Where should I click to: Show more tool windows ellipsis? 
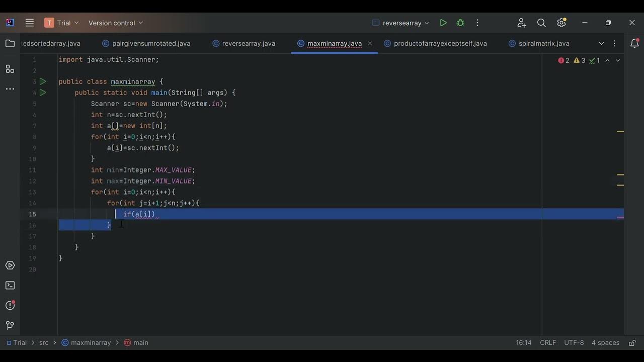[x=10, y=89]
